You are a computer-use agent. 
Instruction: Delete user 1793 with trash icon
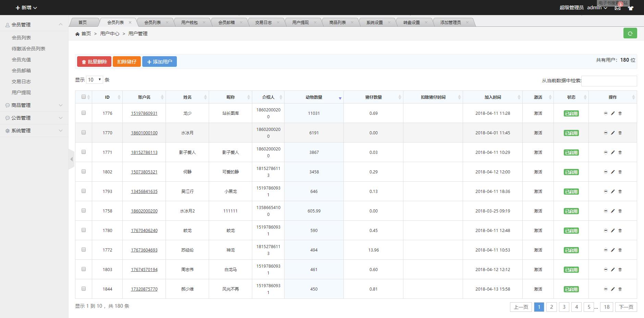620,192
